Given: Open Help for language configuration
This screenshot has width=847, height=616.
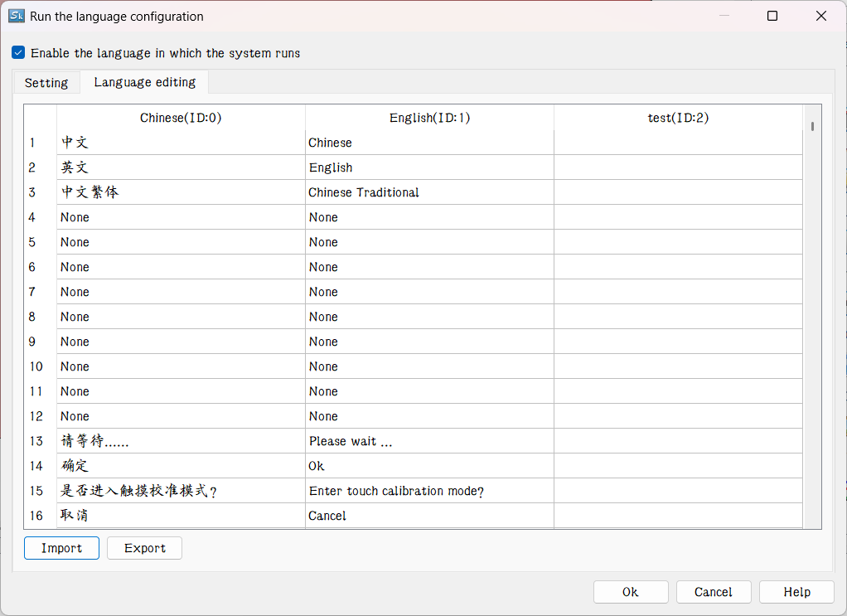Looking at the screenshot, I should [x=796, y=592].
